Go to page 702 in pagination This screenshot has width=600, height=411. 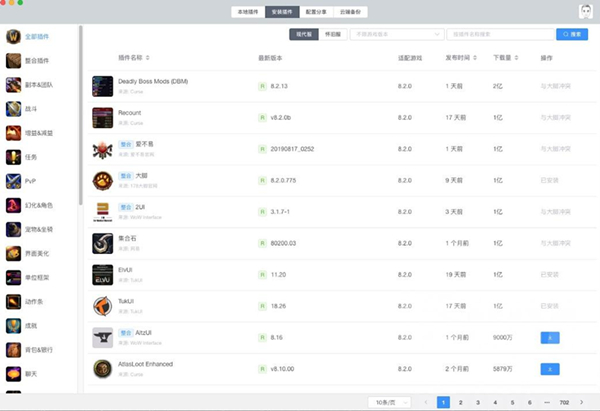click(x=563, y=401)
